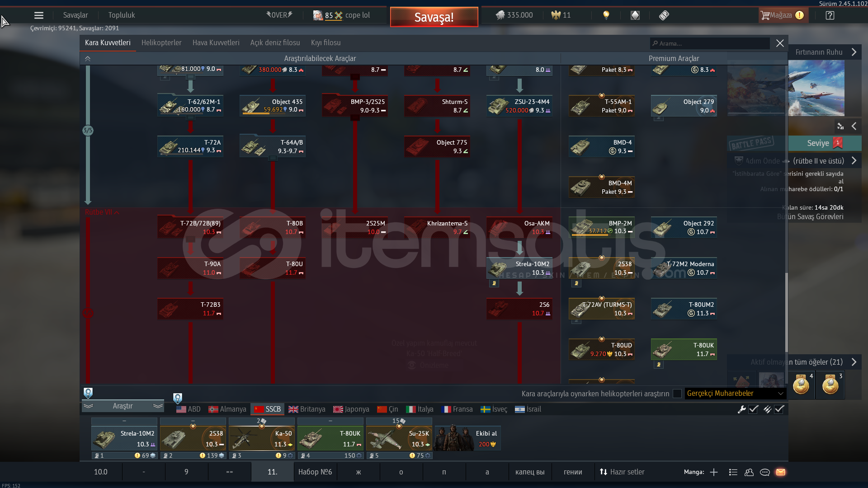The height and width of the screenshot is (488, 868).
Task: Click the wrench auto-repair icon
Action: (x=741, y=409)
